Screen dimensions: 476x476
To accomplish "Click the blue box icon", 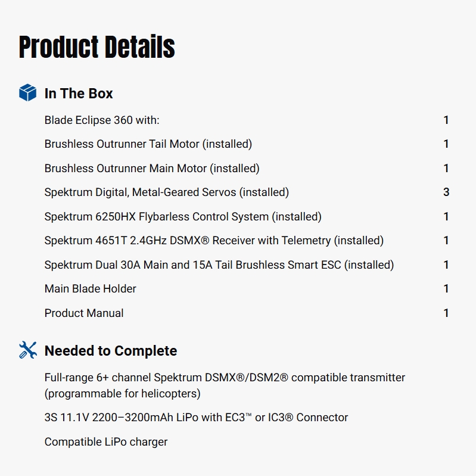I will coord(27,93).
